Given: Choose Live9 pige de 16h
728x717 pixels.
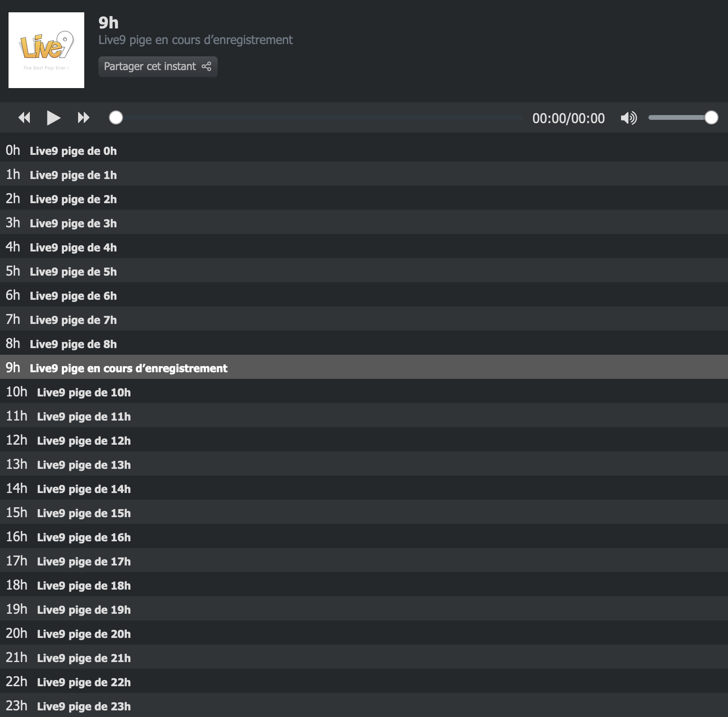Looking at the screenshot, I should coord(364,536).
